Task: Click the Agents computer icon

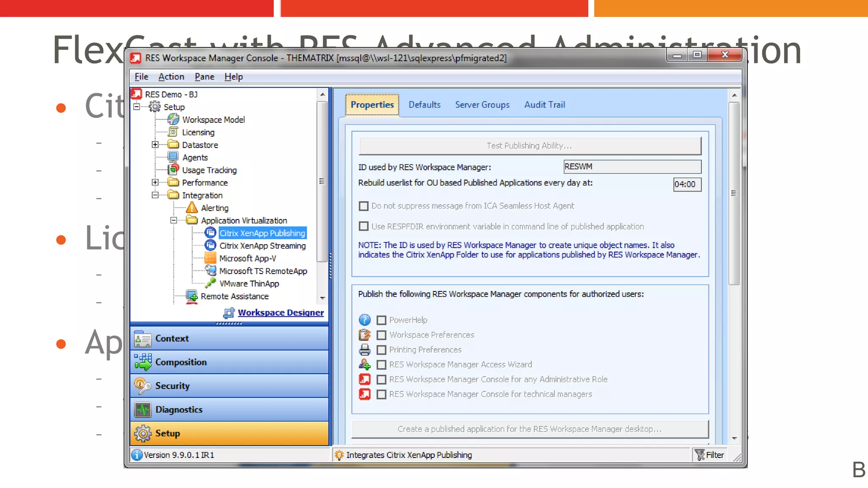Action: (173, 157)
